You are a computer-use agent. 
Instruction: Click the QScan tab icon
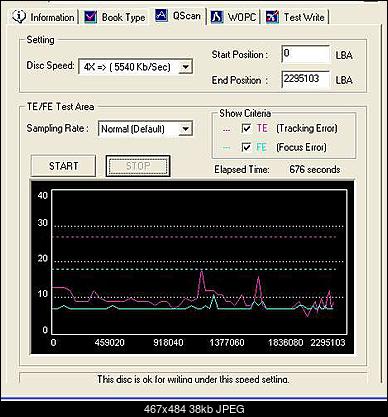point(161,15)
